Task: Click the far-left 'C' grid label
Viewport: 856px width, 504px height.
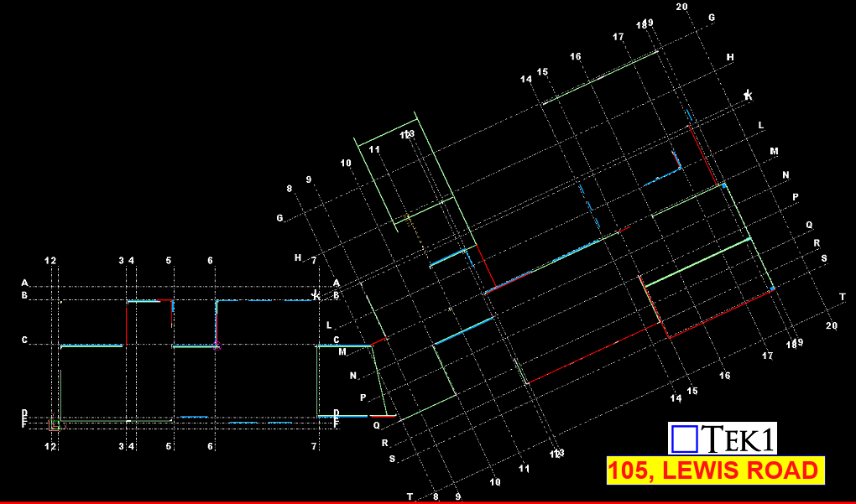Action: (x=24, y=340)
